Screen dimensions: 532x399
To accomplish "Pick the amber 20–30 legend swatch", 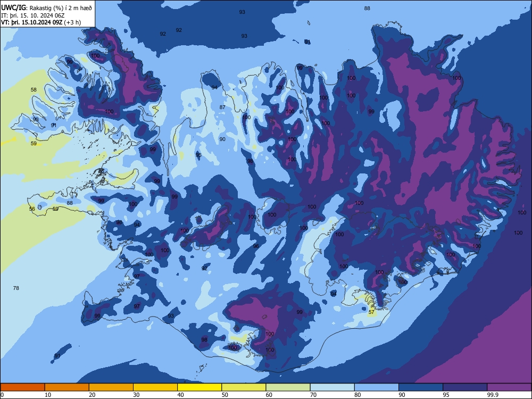I will click(x=111, y=387).
